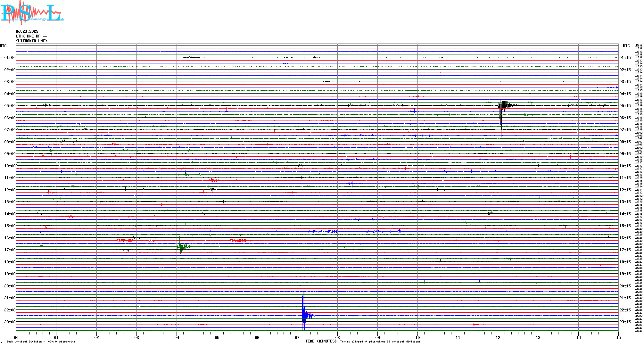Click the (LITHAKIA-HNE) station name text
The height and width of the screenshot is (346, 644).
31,41
